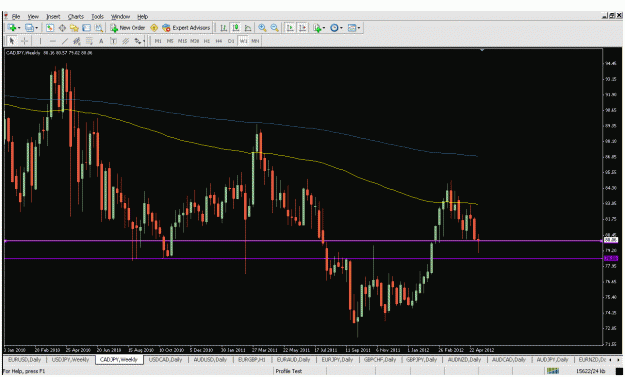Open a new chart with the New Chart icon
This screenshot has height=377, width=625.
pos(12,28)
